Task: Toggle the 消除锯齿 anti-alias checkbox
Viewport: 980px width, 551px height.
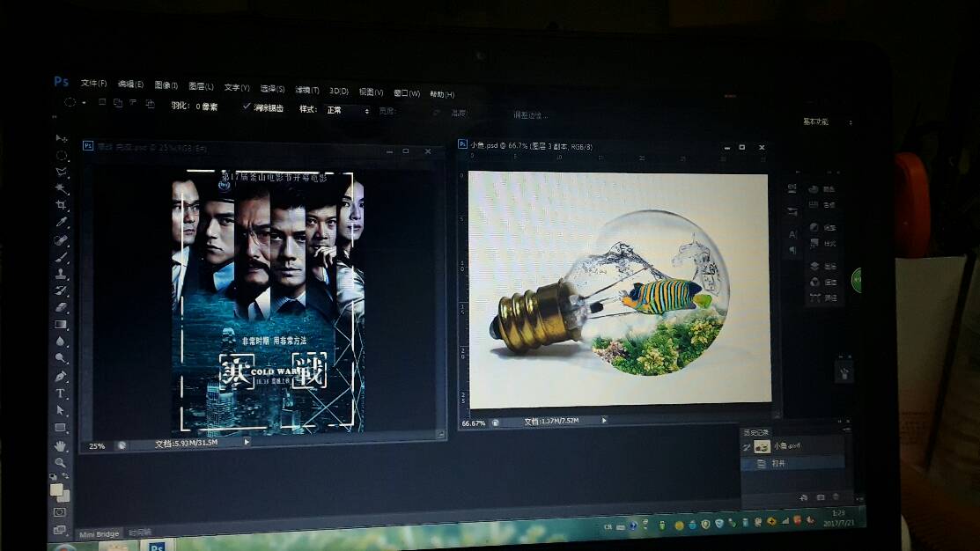Action: [247, 107]
